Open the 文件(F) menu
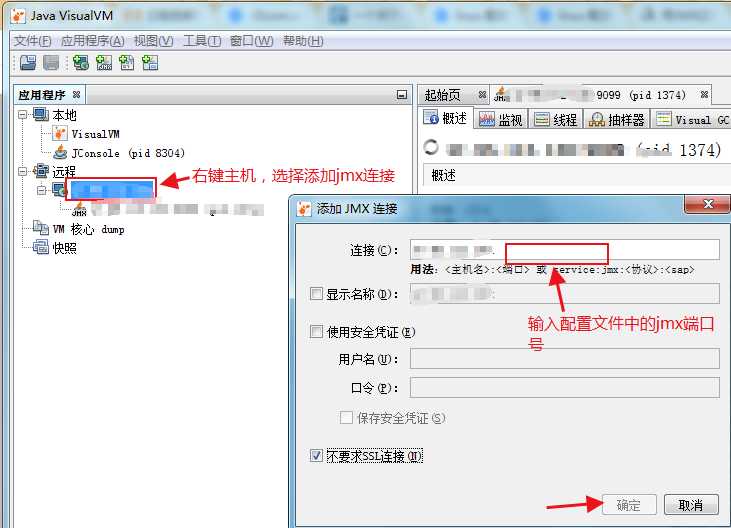Image resolution: width=731 pixels, height=528 pixels. [32, 41]
